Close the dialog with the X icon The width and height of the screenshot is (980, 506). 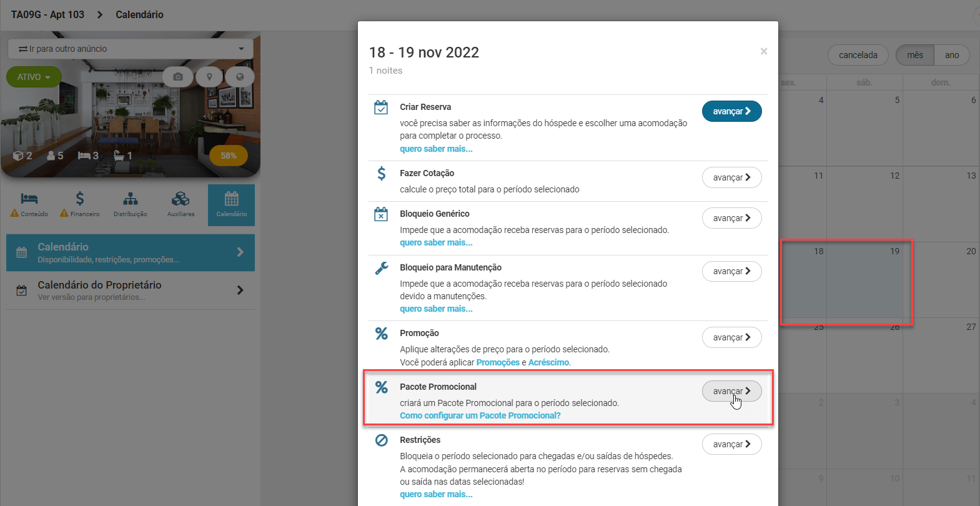point(764,51)
